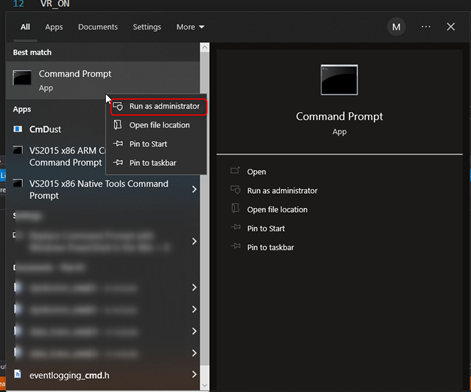Switch to the Documents search tab

[x=98, y=27]
